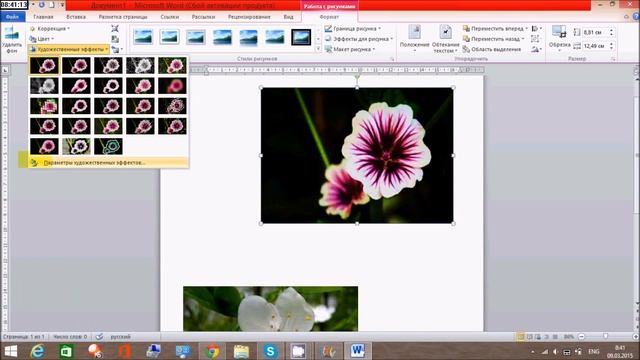Open Стили рисунков dialog launcher
640x360 pixels.
392,59
